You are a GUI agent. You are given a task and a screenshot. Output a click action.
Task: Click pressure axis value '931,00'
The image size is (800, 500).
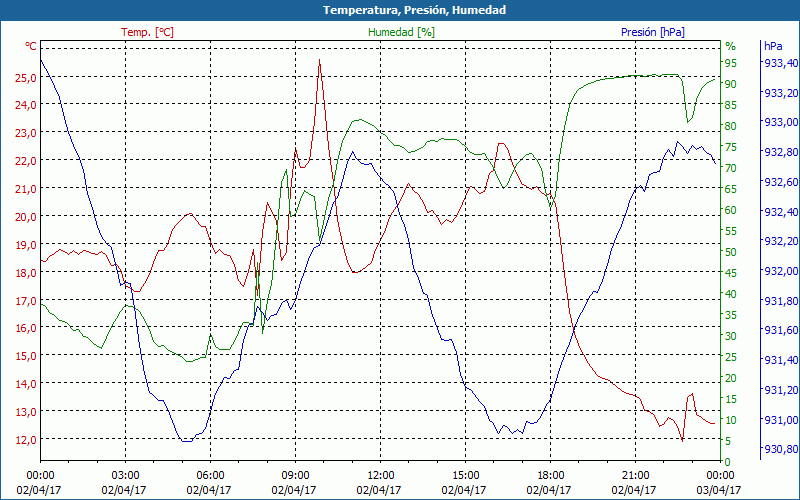pos(781,420)
